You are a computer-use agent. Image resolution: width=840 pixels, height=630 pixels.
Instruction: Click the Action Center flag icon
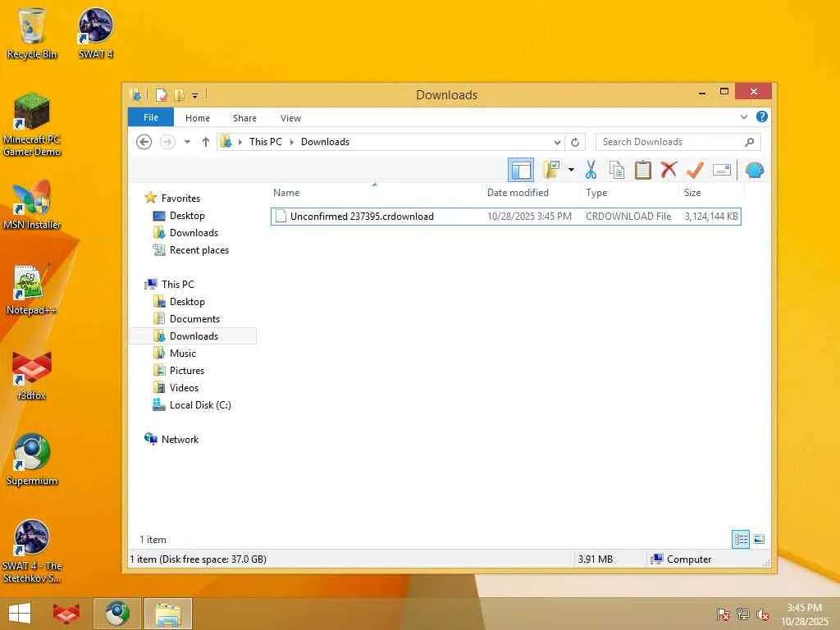[x=724, y=614]
